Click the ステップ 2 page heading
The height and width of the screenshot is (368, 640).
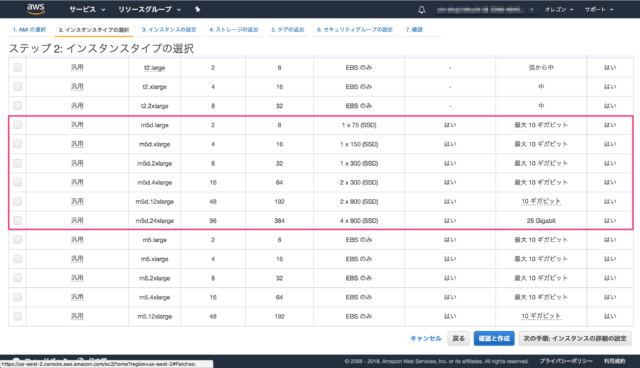click(x=101, y=49)
